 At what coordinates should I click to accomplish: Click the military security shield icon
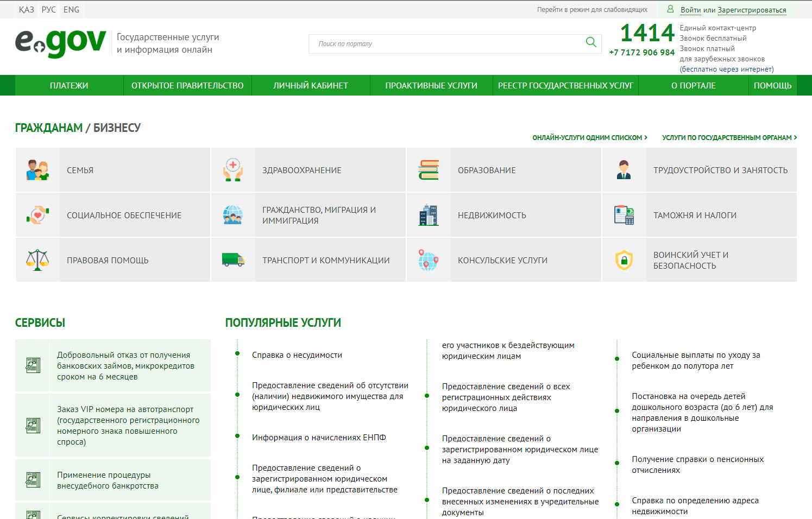pos(624,260)
